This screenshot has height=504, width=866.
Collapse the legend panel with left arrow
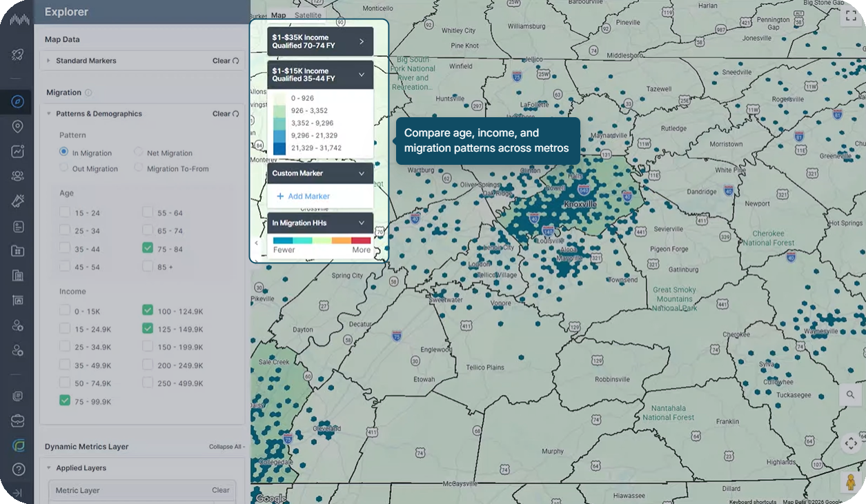pyautogui.click(x=257, y=243)
